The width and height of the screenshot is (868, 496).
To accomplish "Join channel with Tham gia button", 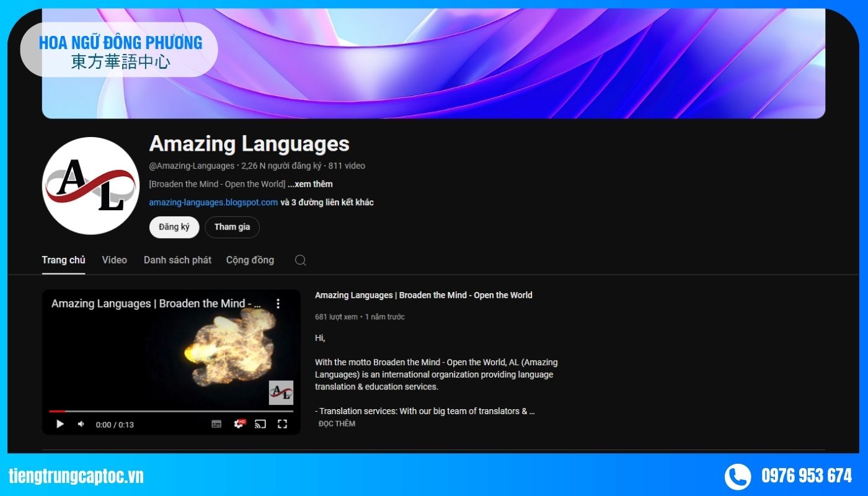I will [232, 227].
